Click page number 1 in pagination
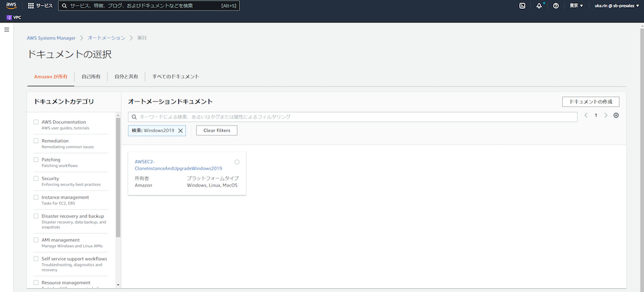644x292 pixels. tap(596, 116)
